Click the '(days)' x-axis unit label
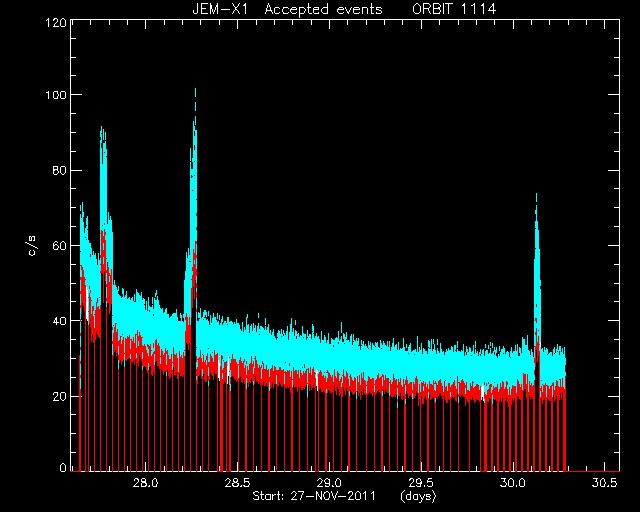Viewport: 640px width, 512px height. coord(418,496)
